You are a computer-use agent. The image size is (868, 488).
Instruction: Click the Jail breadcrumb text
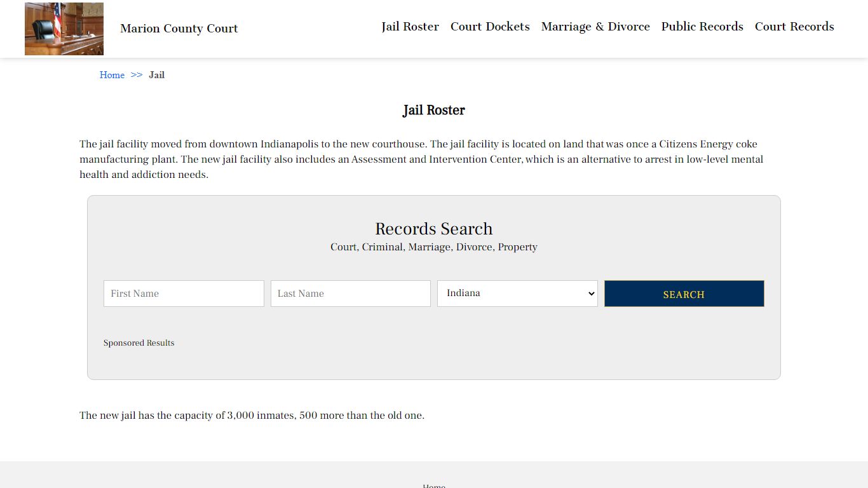[156, 75]
